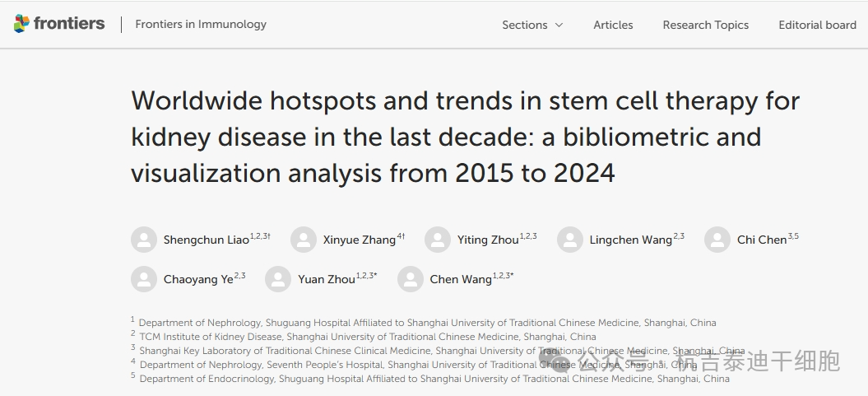
Task: Click Chaoyang Ye's avatar icon
Action: (144, 279)
